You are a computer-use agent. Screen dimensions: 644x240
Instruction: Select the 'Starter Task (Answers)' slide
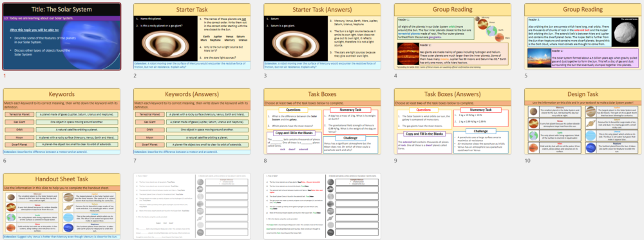(323, 37)
